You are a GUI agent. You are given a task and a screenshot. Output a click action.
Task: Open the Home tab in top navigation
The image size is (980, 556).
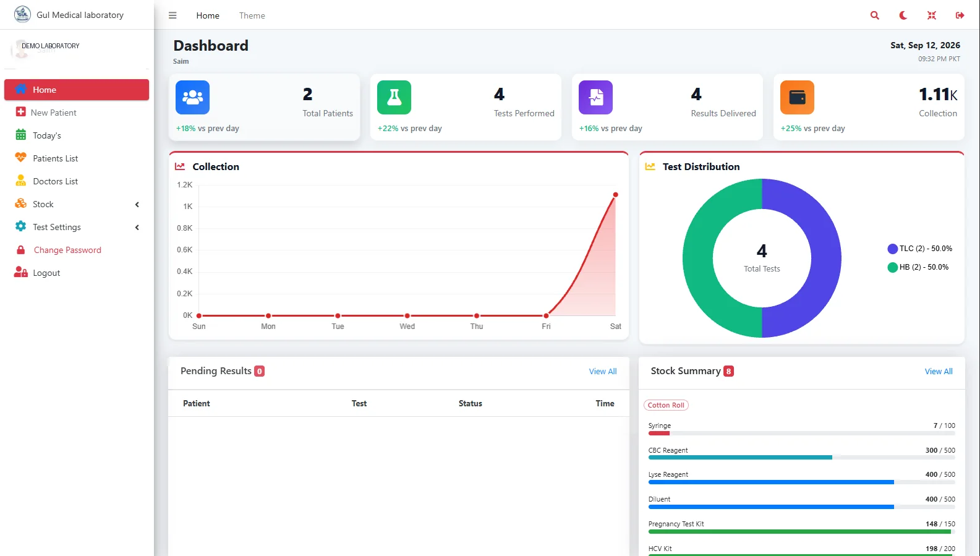point(208,15)
